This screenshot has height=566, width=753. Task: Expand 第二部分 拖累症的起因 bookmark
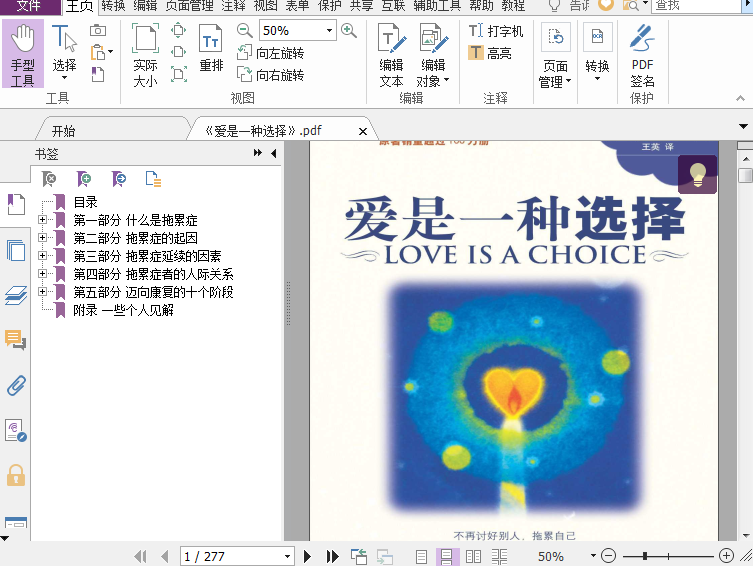(43, 238)
